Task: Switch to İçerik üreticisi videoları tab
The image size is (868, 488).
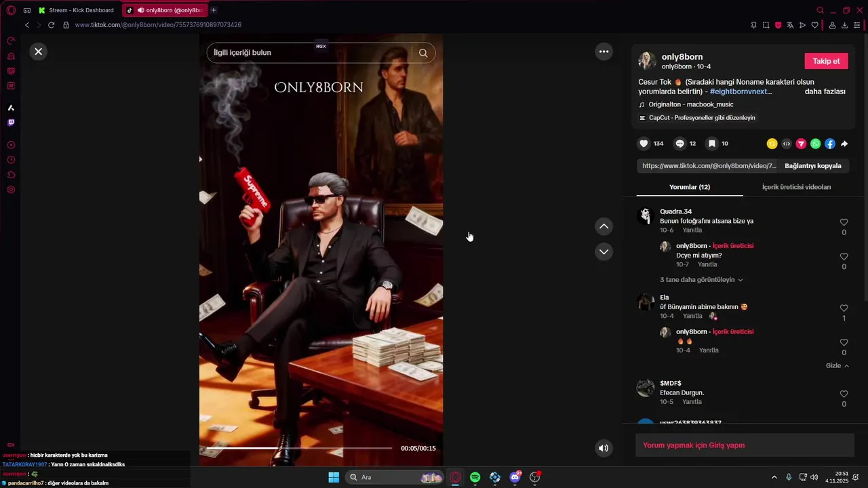Action: (796, 187)
